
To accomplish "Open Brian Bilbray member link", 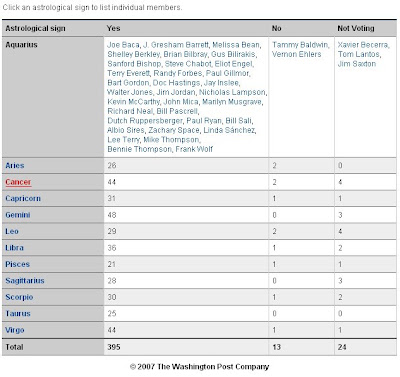I will pyautogui.click(x=185, y=54).
